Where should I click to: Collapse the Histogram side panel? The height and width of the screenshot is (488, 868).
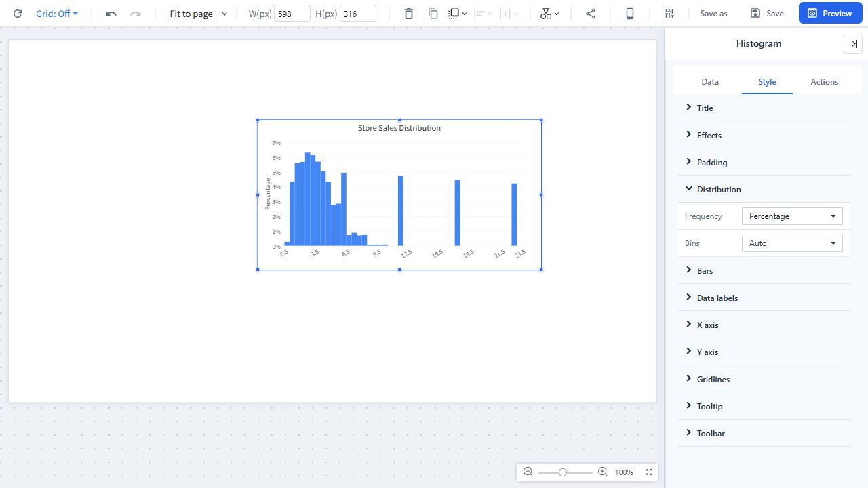tap(853, 43)
